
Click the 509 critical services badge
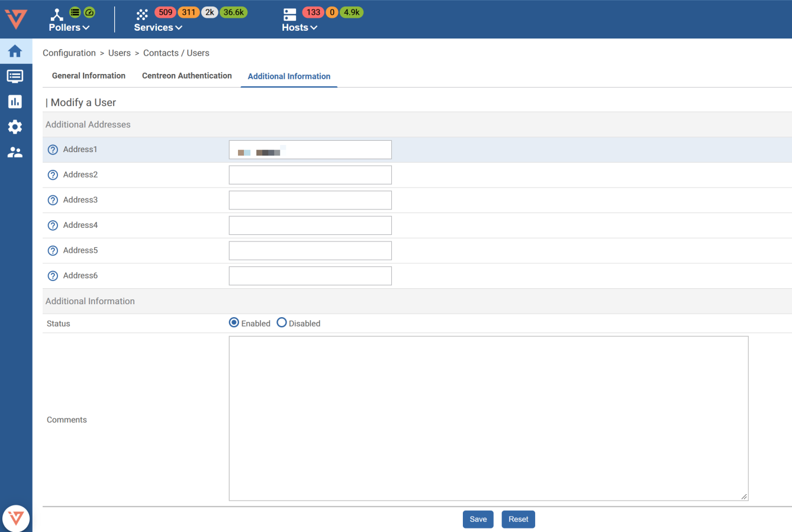pyautogui.click(x=166, y=12)
